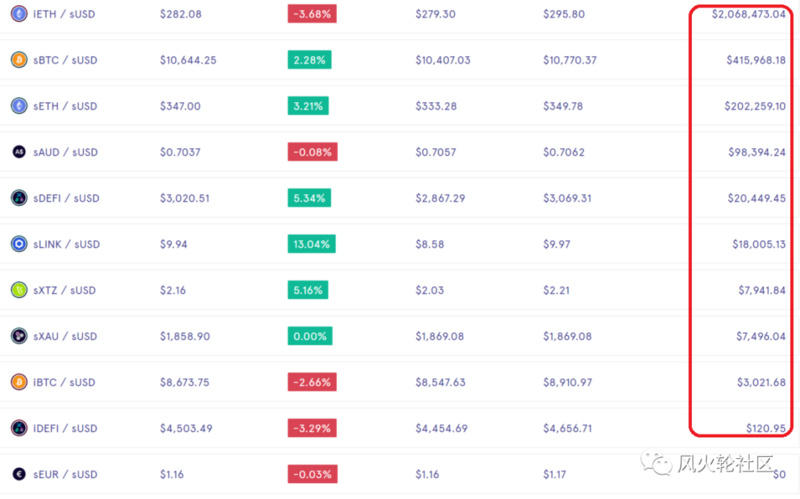Screen dimensions: 800x499
Task: Click the sAUD currency icon
Action: click(18, 152)
